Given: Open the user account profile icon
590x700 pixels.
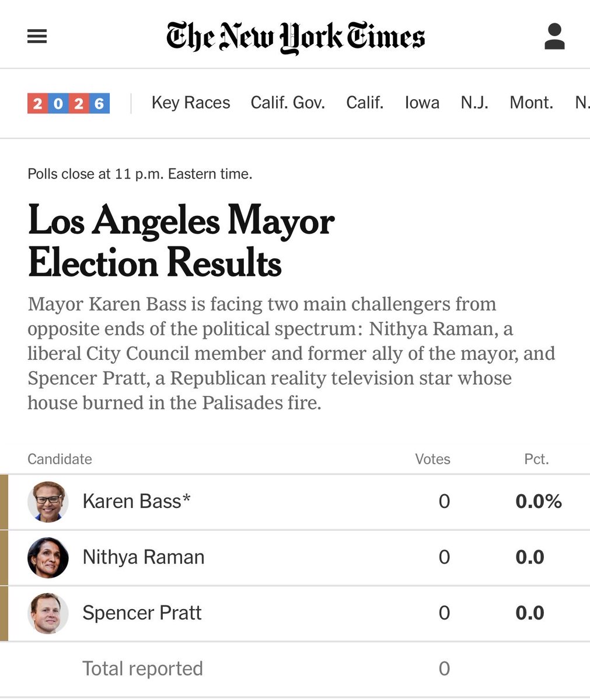Looking at the screenshot, I should (x=554, y=37).
